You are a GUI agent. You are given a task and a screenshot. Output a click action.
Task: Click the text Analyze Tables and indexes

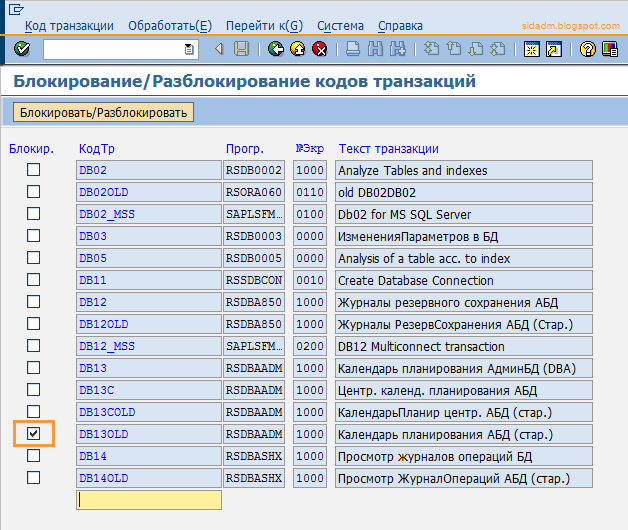(413, 171)
